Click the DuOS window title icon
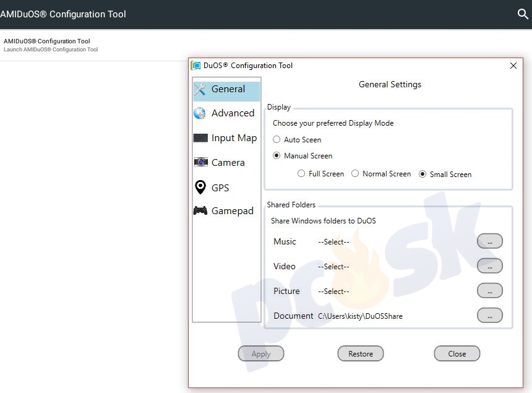Screen dimensions: 532x393 195,66
